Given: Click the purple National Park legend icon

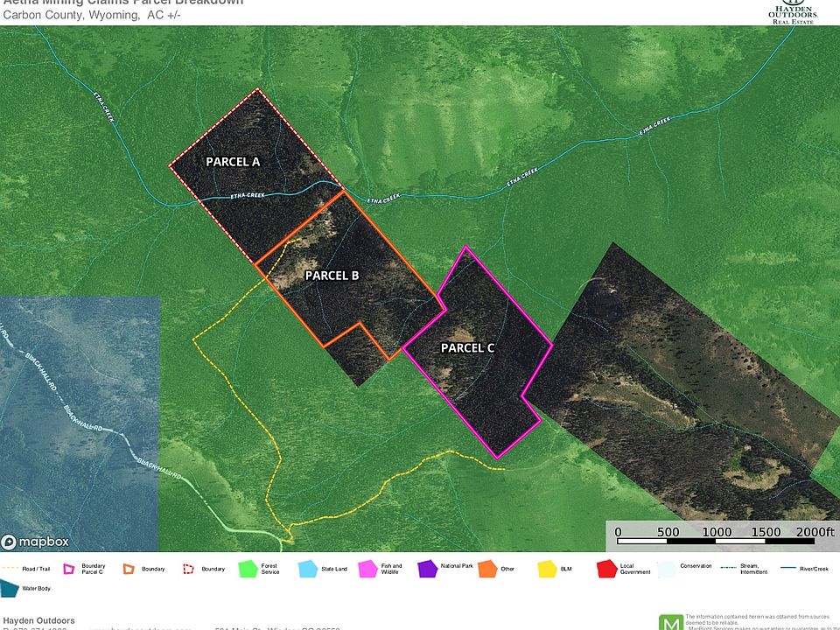Looking at the screenshot, I should [x=428, y=570].
